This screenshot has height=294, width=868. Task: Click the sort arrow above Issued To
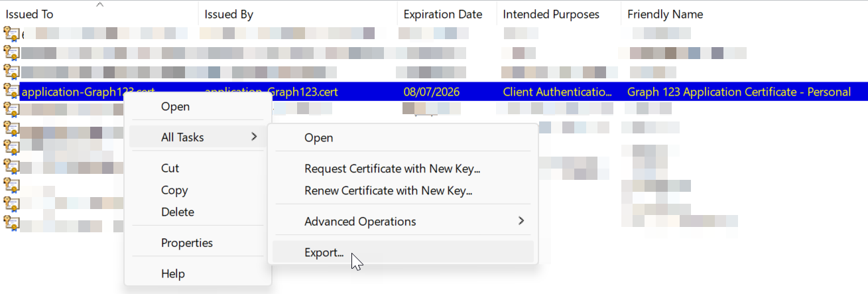pos(99,5)
